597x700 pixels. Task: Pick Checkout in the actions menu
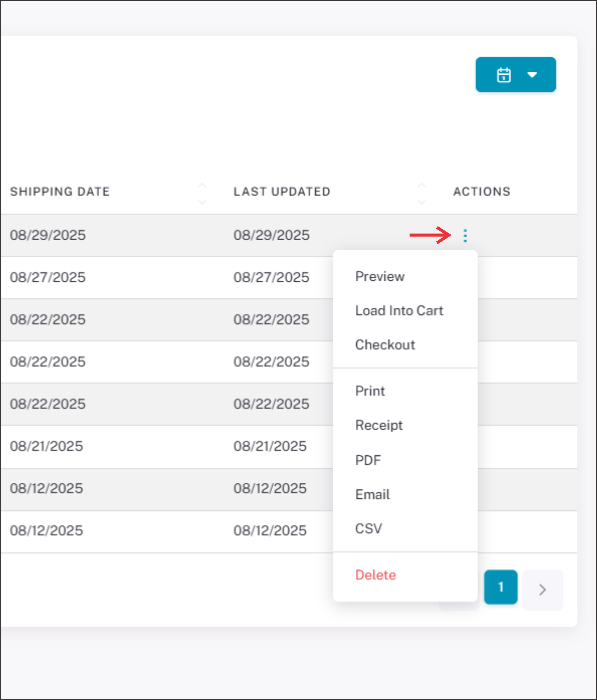tap(385, 345)
